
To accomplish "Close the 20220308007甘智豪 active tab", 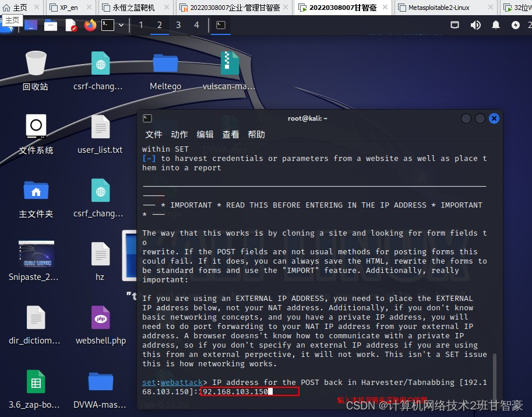I will tap(385, 7).
